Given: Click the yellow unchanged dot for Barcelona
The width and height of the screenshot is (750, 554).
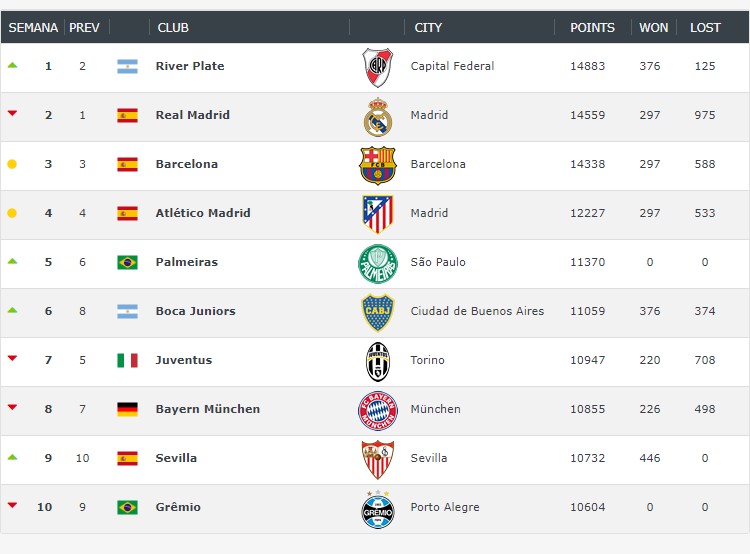Looking at the screenshot, I should [12, 164].
